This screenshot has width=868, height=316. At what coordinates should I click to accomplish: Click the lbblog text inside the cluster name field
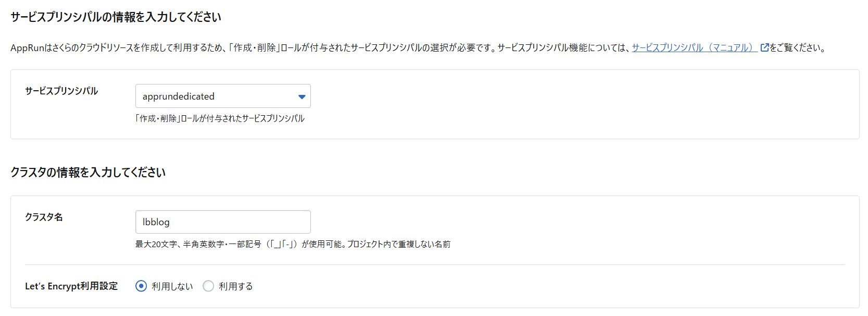click(156, 222)
